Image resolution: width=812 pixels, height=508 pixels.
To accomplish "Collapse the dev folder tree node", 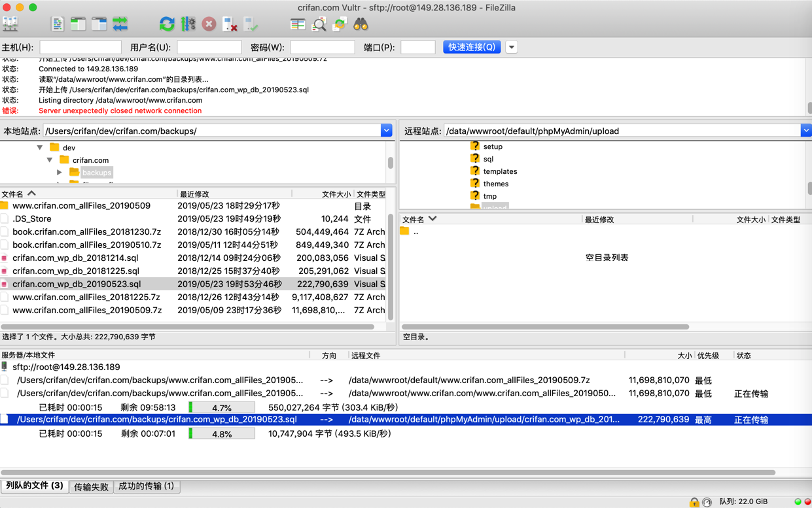I will (x=40, y=148).
